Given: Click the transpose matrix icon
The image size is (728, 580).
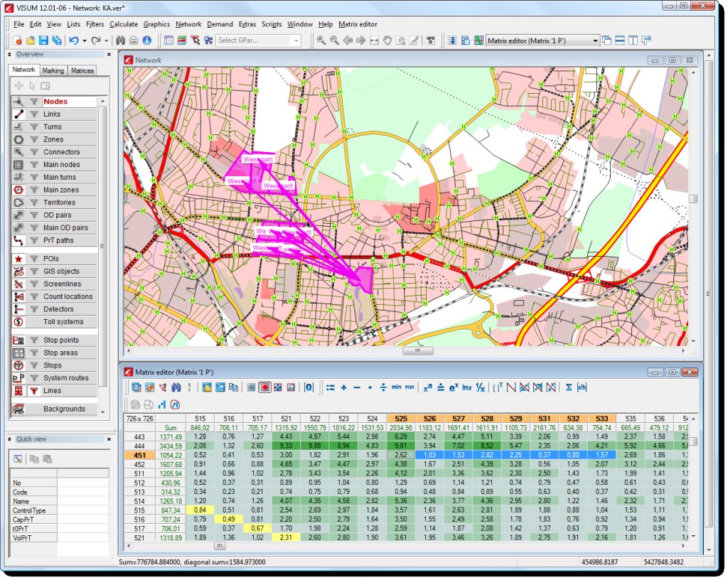Looking at the screenshot, I should (x=498, y=387).
